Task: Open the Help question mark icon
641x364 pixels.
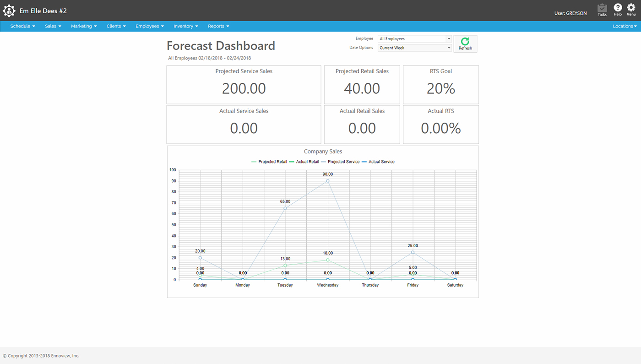Action: [x=618, y=10]
